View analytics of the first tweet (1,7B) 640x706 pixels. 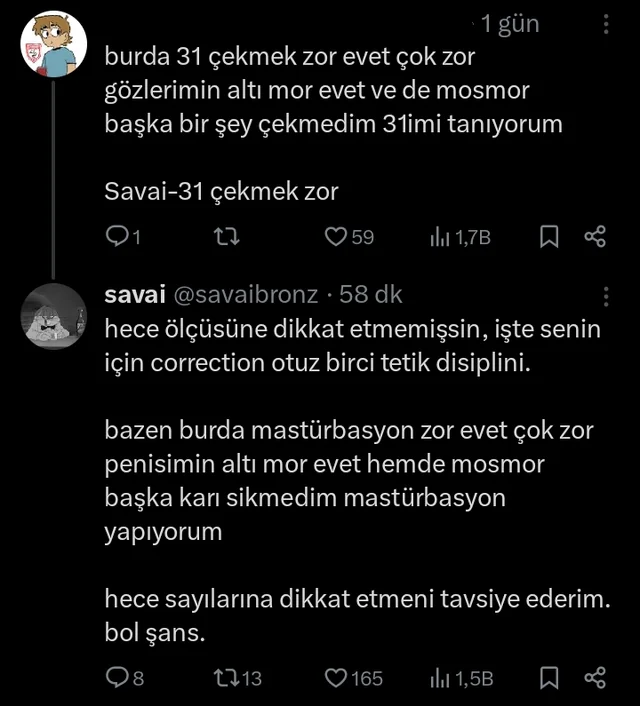pos(440,237)
